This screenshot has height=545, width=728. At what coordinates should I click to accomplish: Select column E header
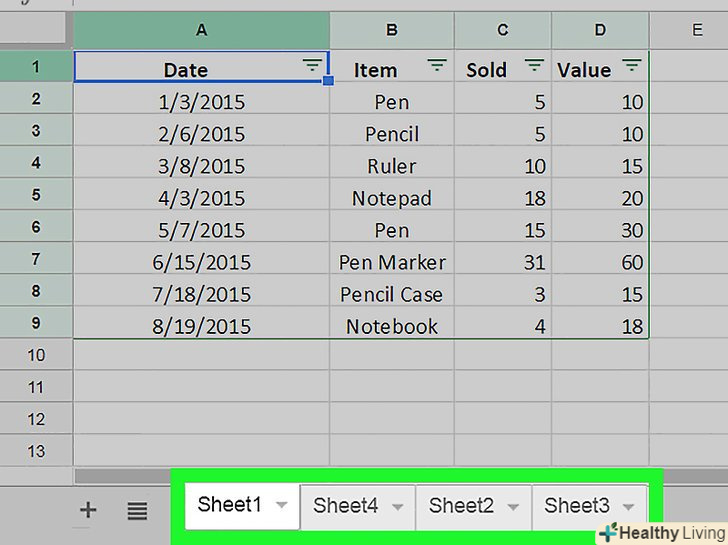[x=697, y=30]
